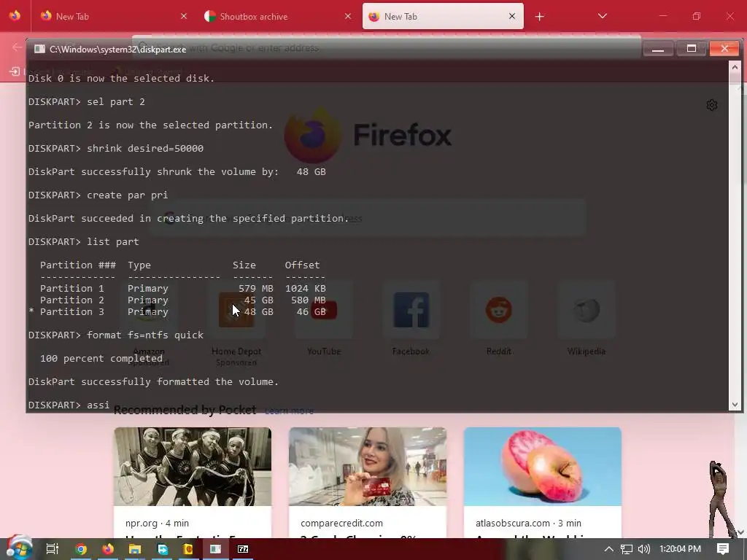
Task: Click the diskpart console taskbar icon
Action: 216,549
